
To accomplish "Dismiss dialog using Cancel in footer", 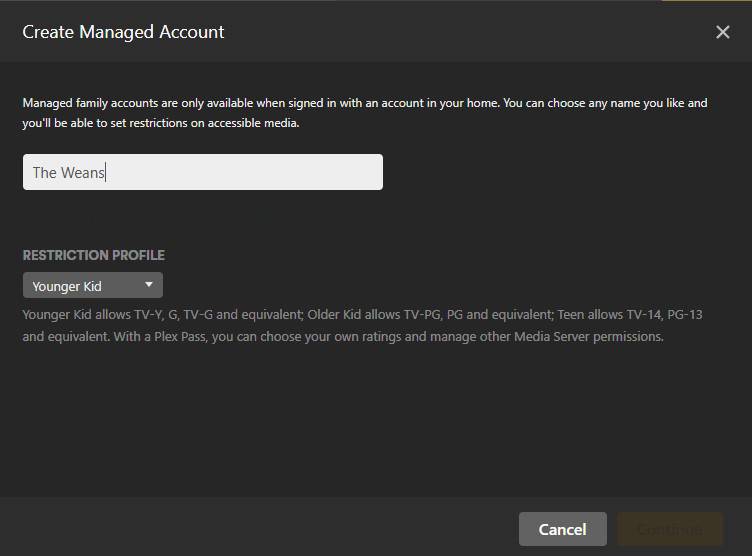I will [x=562, y=529].
